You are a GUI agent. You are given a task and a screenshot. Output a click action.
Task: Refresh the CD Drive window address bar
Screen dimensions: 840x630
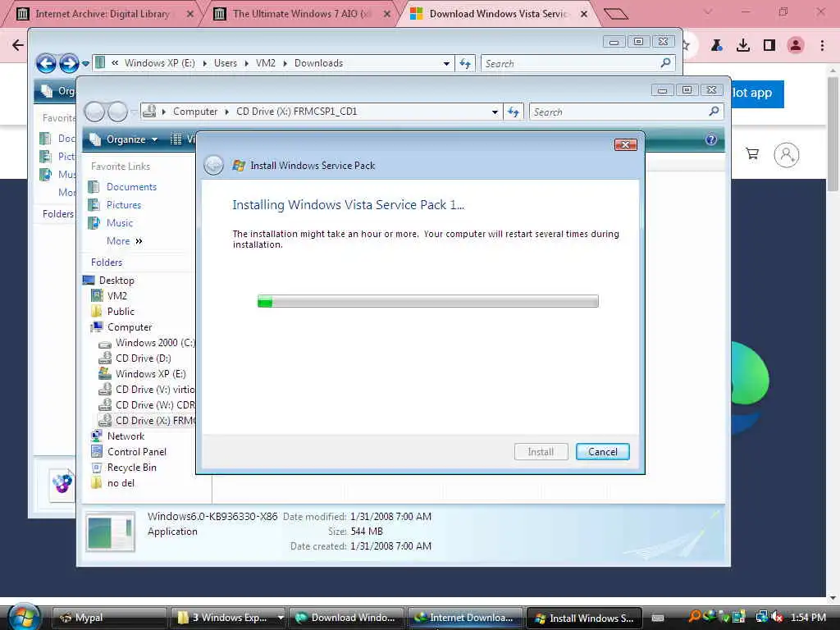(x=514, y=112)
